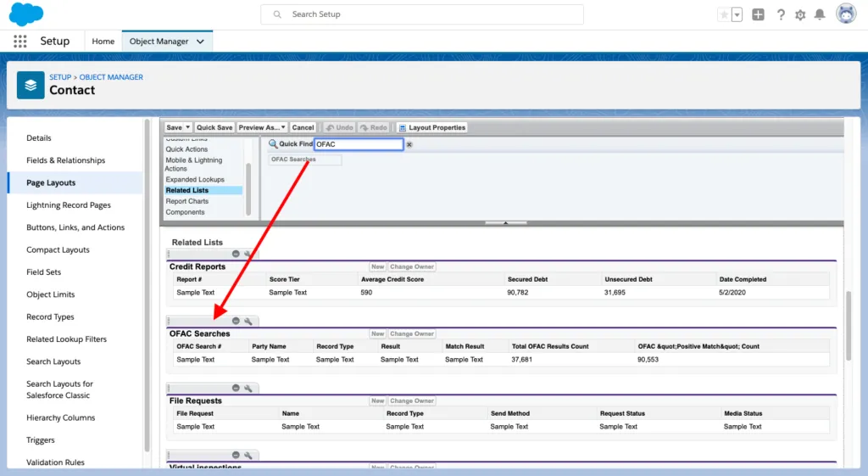Remove the Credit Reports related list
The image size is (868, 476).
pyautogui.click(x=236, y=254)
